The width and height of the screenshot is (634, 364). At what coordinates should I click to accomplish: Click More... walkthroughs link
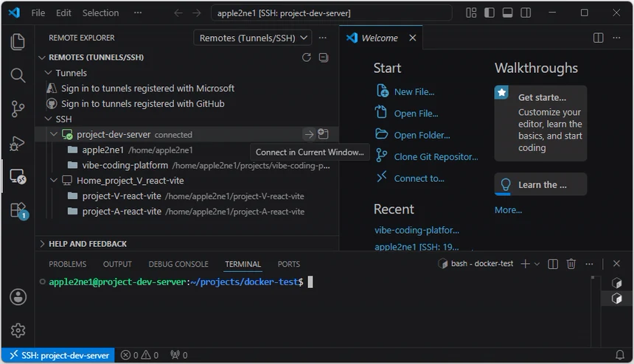coord(508,210)
